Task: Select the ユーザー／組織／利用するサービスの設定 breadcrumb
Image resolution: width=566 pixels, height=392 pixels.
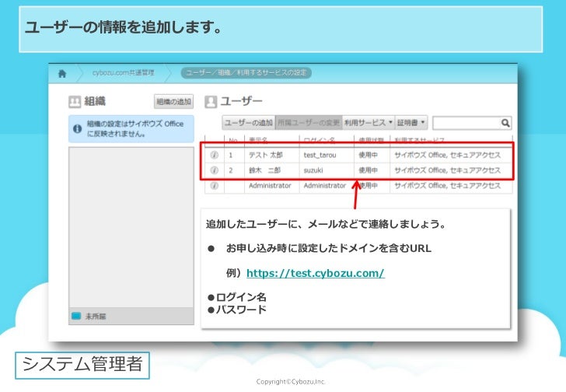Action: tap(246, 72)
